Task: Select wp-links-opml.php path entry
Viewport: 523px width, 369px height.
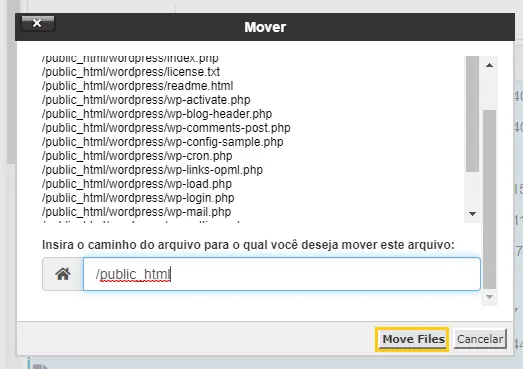Action: click(152, 170)
